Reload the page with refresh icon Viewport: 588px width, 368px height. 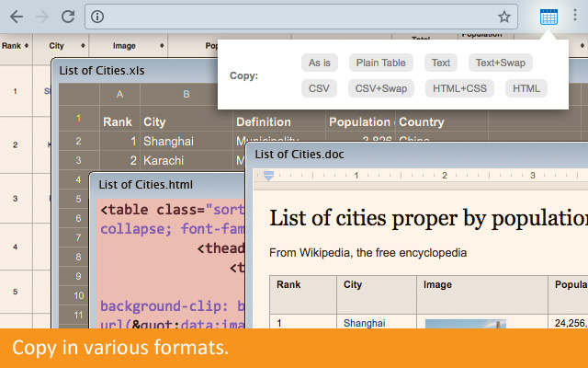[x=68, y=17]
